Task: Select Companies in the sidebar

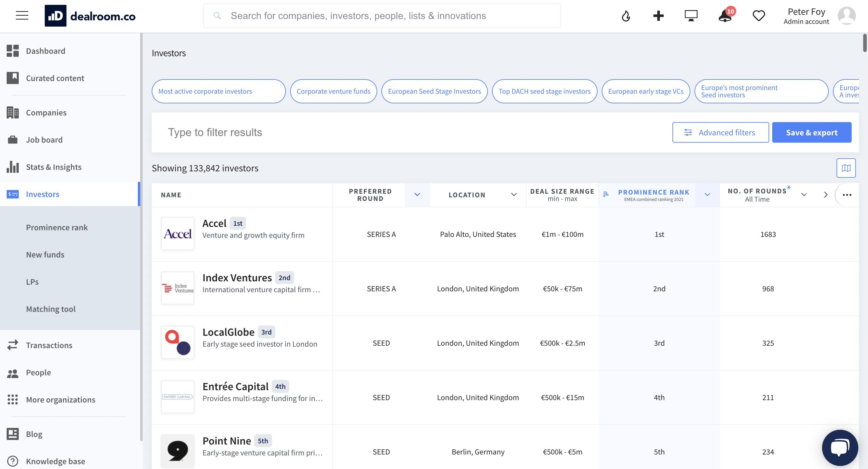Action: 46,112
